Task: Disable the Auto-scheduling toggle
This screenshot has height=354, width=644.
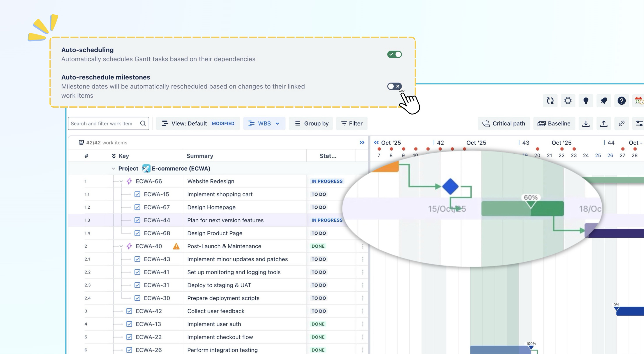Action: point(394,54)
